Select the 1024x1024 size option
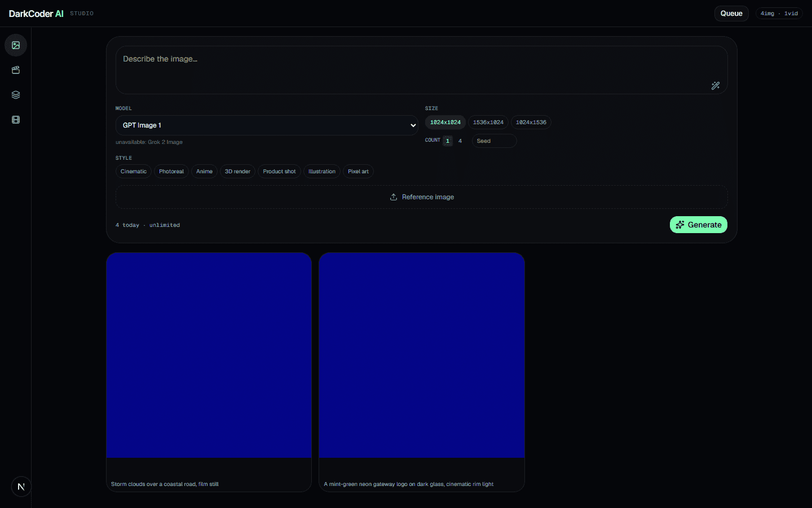The image size is (812, 508). 445,122
